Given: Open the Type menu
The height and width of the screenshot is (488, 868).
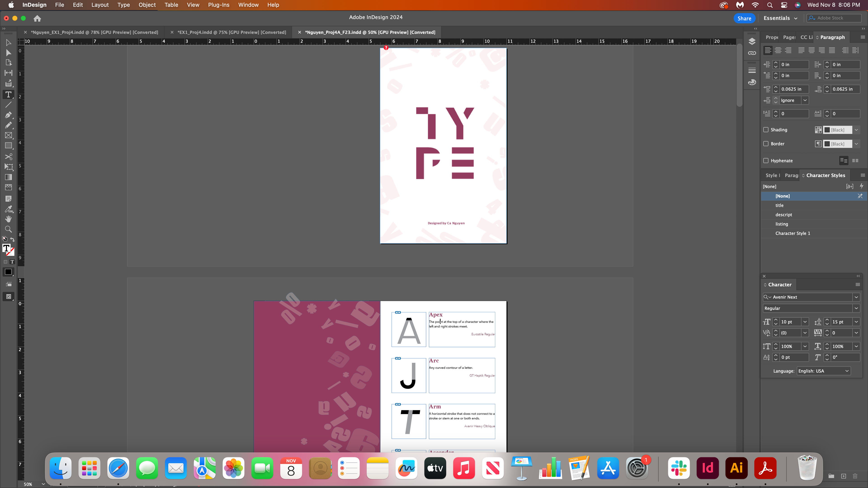Looking at the screenshot, I should pyautogui.click(x=123, y=5).
